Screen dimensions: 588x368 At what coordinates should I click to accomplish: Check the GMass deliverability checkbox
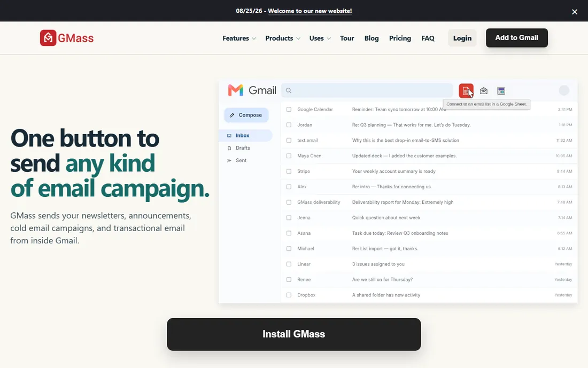289,202
